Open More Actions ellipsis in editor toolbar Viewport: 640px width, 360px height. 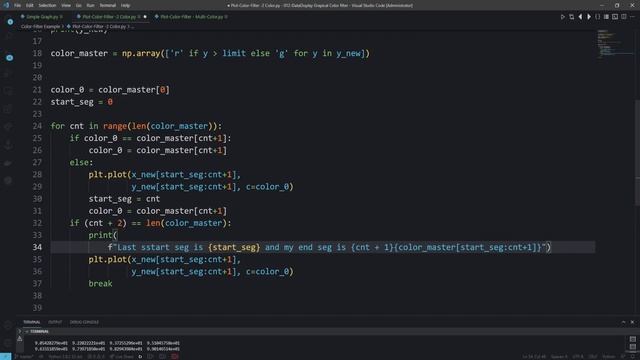(632, 17)
